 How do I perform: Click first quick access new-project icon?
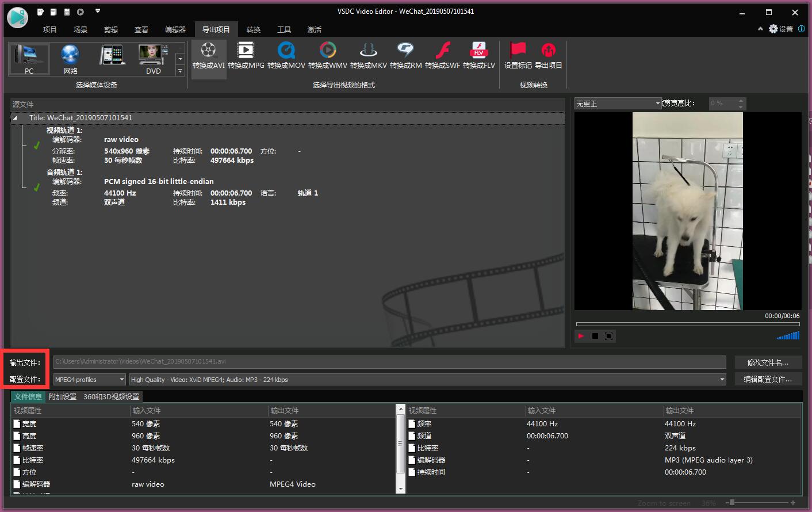40,12
